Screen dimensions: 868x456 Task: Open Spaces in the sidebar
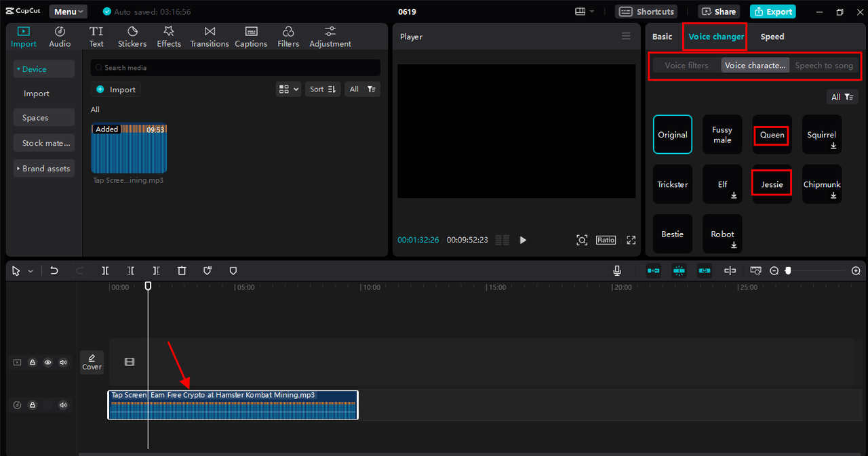44,118
